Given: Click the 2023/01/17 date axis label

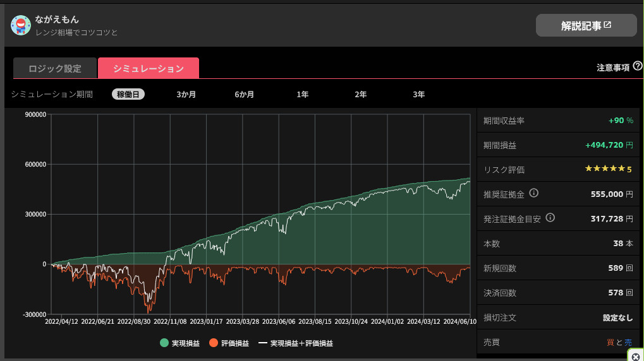Looking at the screenshot, I should coord(206,322).
